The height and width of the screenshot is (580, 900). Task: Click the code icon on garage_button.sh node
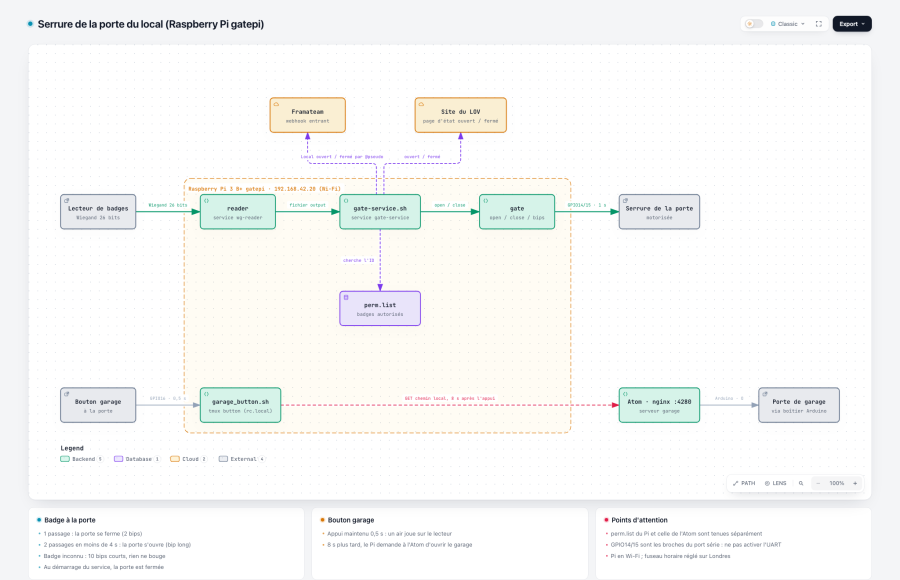point(206,394)
